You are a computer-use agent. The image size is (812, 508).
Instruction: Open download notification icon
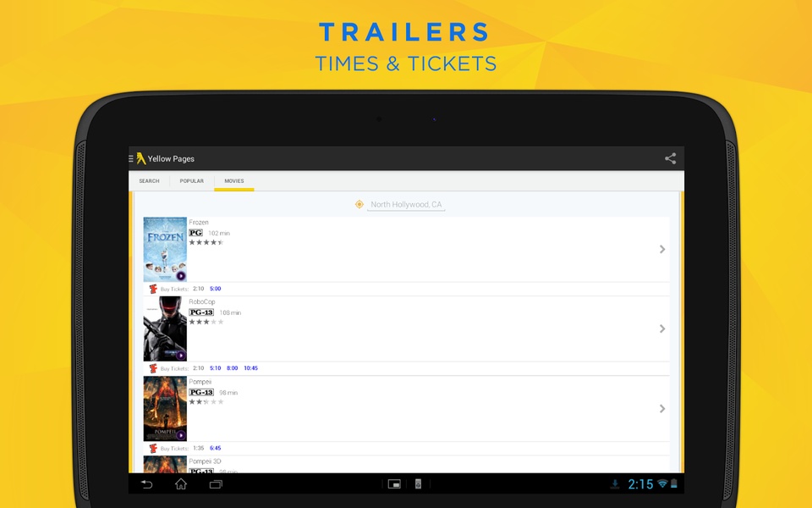pyautogui.click(x=615, y=484)
